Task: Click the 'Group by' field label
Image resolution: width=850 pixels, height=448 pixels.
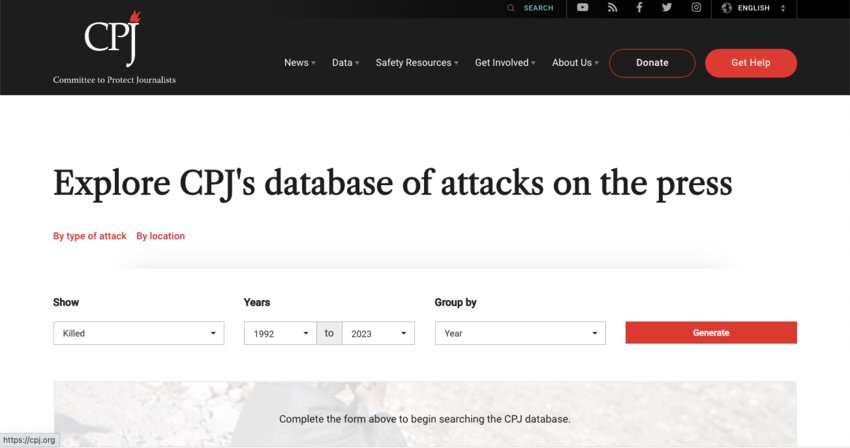Action: 455,303
